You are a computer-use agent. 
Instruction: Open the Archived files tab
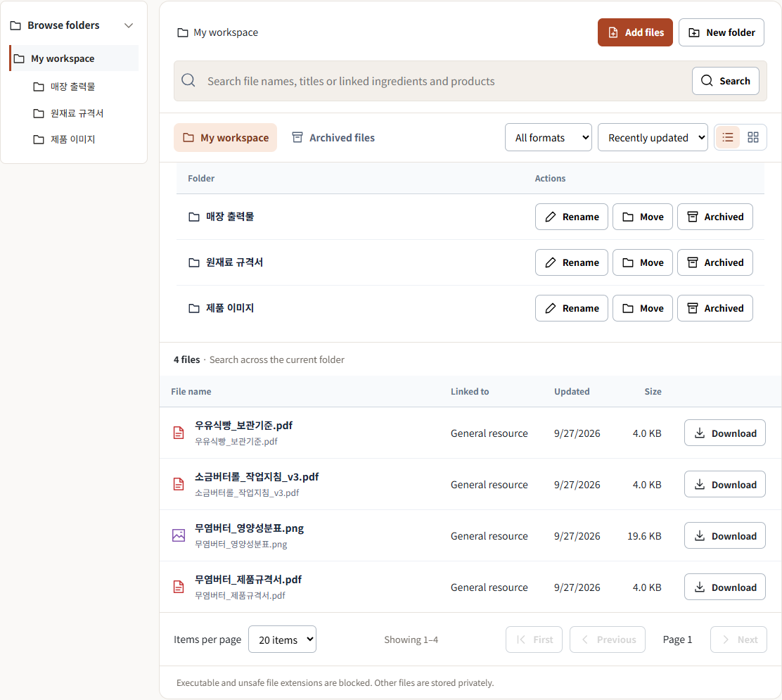point(333,137)
